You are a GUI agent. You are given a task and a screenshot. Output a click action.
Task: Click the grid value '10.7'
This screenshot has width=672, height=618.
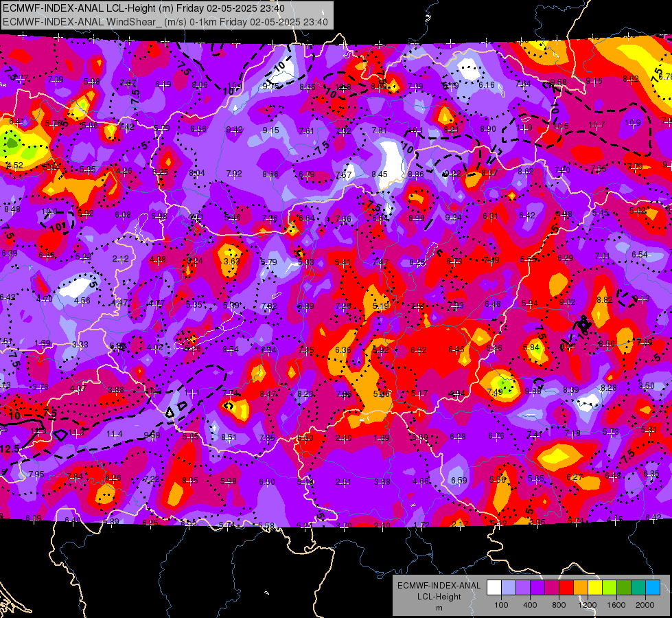tap(596, 124)
